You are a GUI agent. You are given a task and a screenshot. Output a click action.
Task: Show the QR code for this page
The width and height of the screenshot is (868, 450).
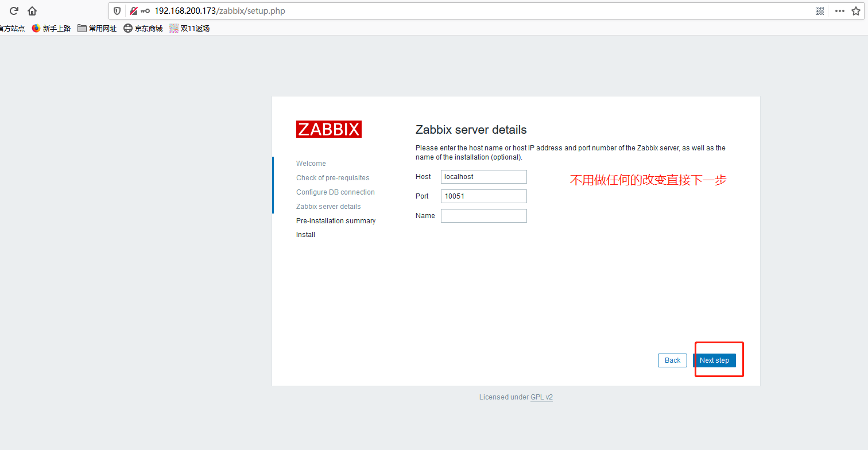coord(820,11)
